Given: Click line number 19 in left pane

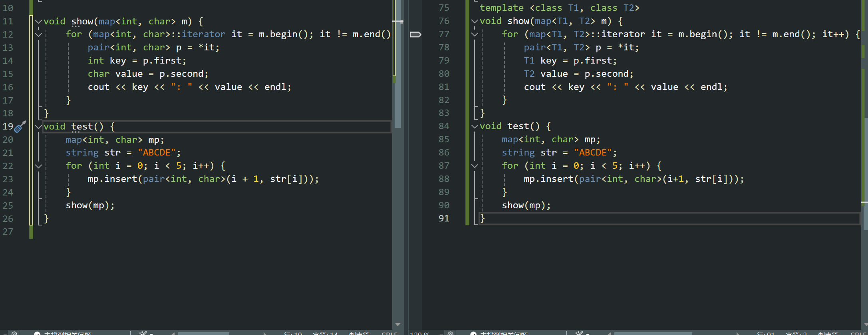Looking at the screenshot, I should (8, 127).
